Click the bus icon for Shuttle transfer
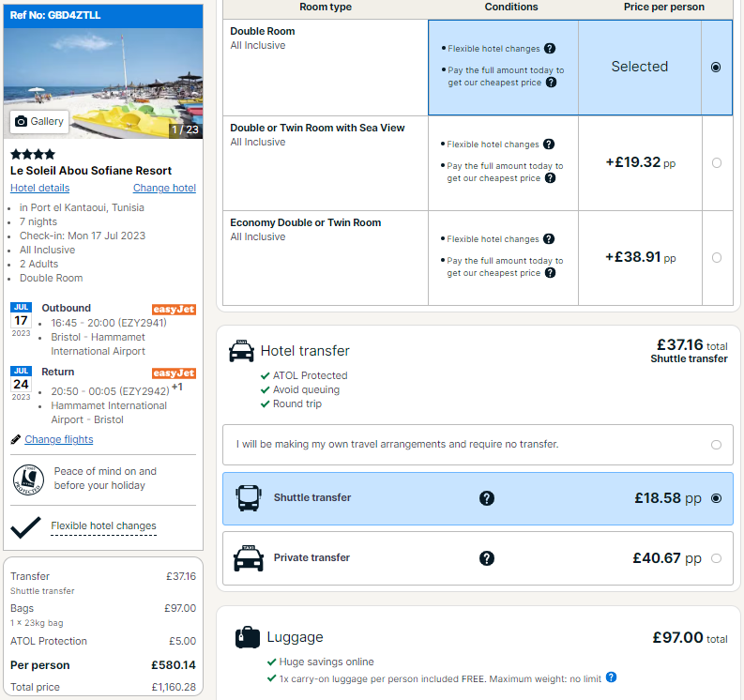This screenshot has width=744, height=700. coord(249,498)
